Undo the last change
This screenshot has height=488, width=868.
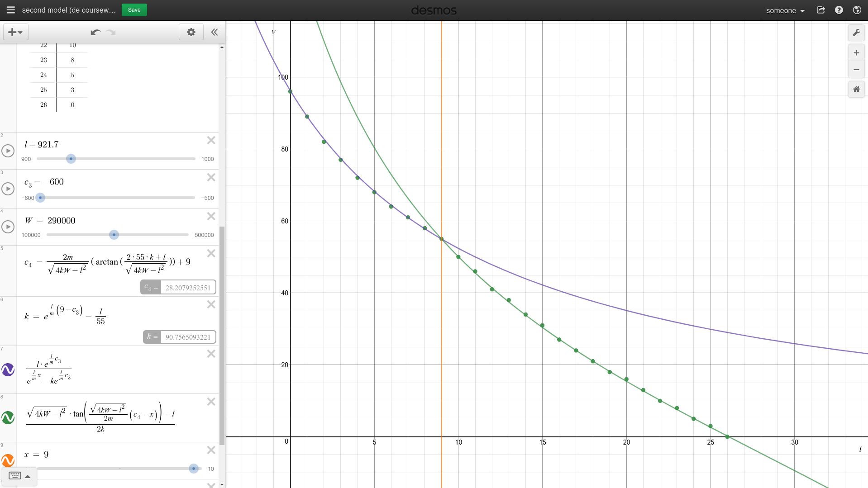(95, 32)
